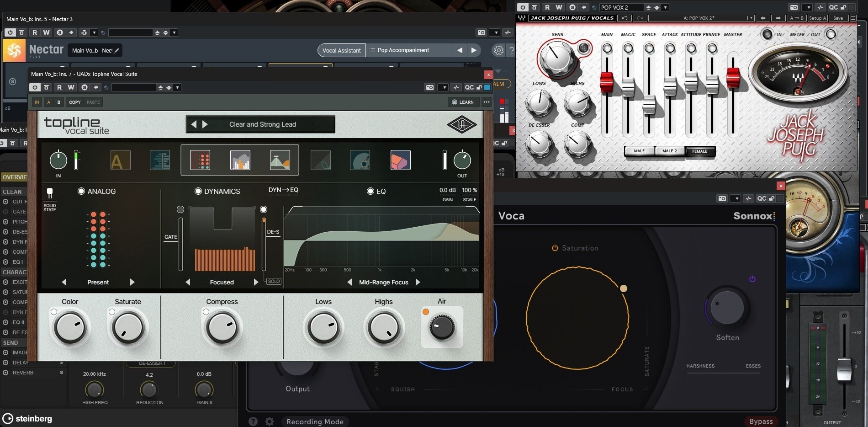This screenshot has height=427, width=868.
Task: Toggle the Soften power button in Voca
Action: (752, 279)
